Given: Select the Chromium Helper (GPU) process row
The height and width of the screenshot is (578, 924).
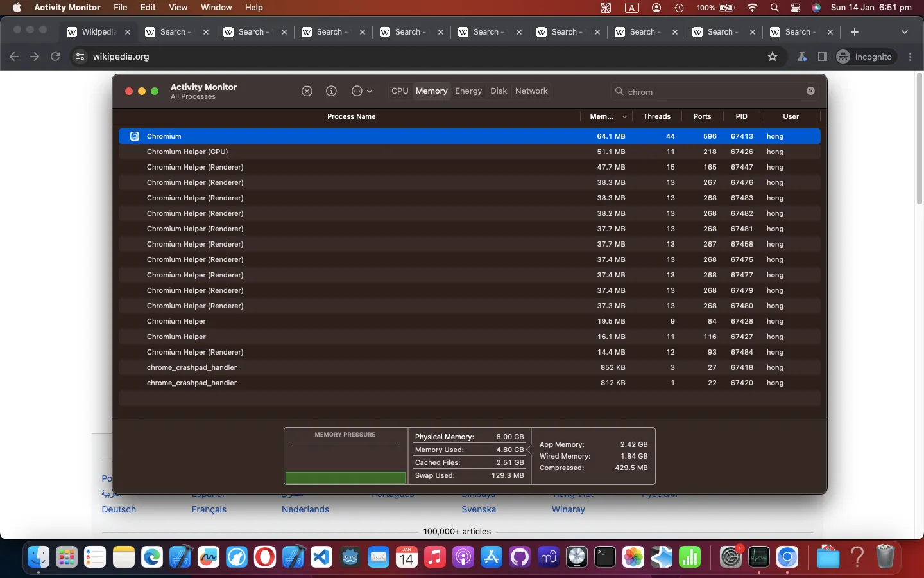Looking at the screenshot, I should [470, 152].
